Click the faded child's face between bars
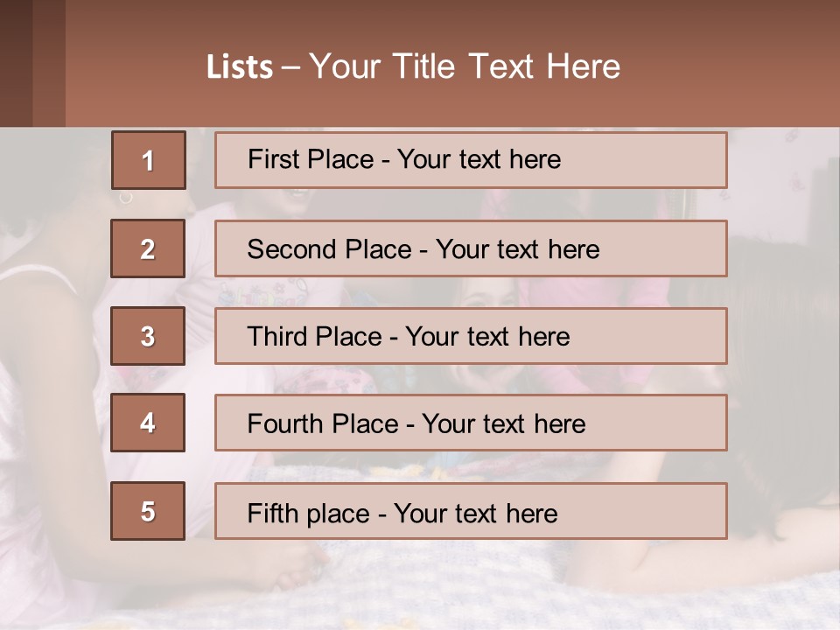This screenshot has height=630, width=840. point(477,293)
